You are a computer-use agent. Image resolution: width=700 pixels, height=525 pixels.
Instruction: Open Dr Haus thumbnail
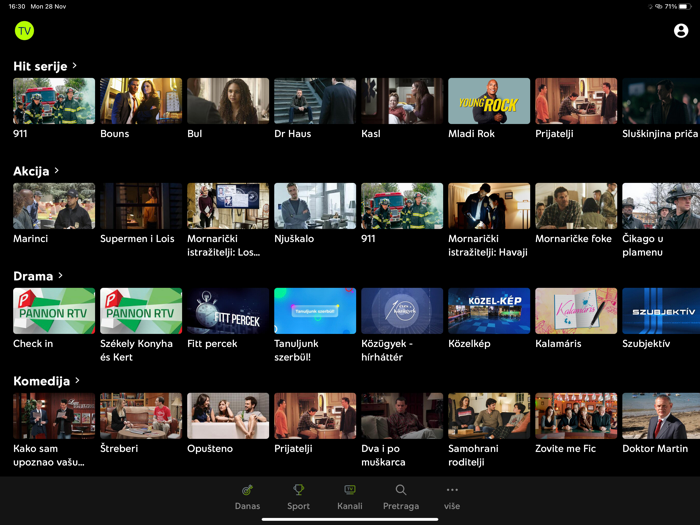(315, 101)
